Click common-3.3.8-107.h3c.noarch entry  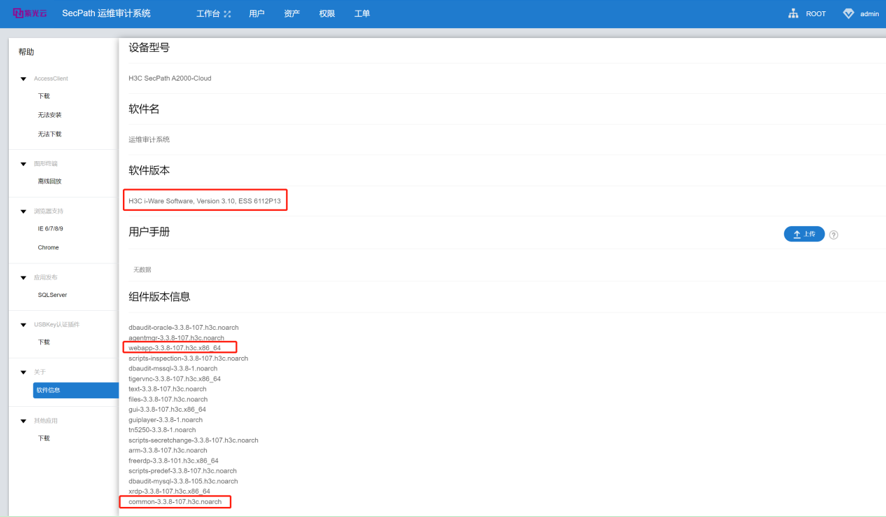click(175, 502)
